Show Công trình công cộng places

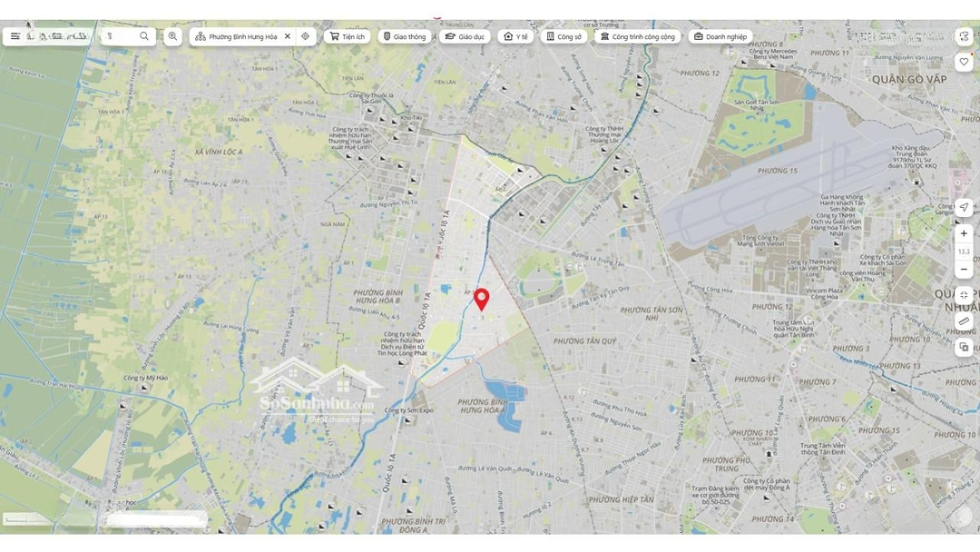tap(637, 36)
